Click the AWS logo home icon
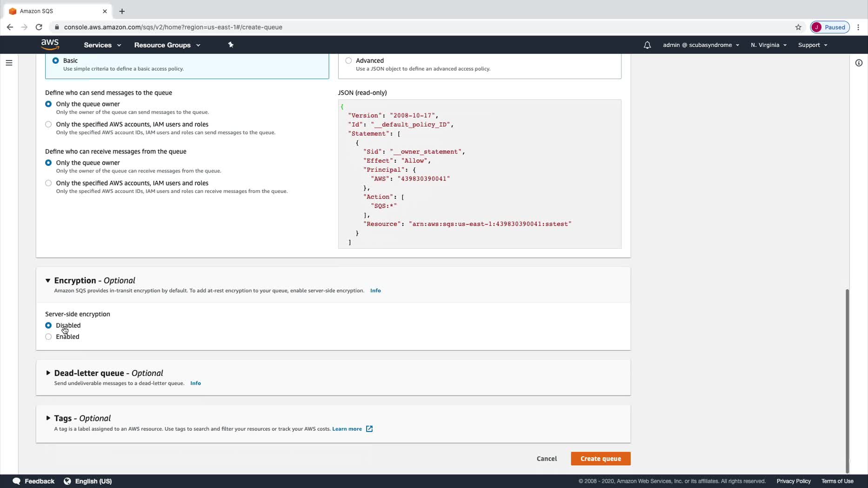 (50, 45)
